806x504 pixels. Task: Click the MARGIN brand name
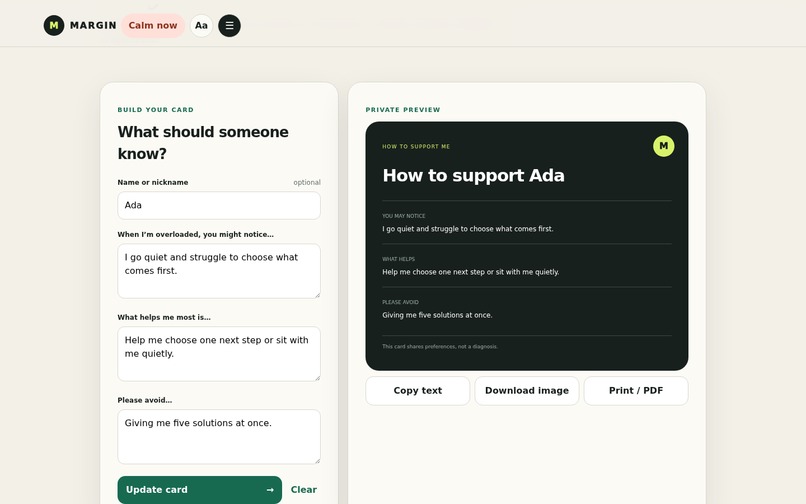[93, 25]
